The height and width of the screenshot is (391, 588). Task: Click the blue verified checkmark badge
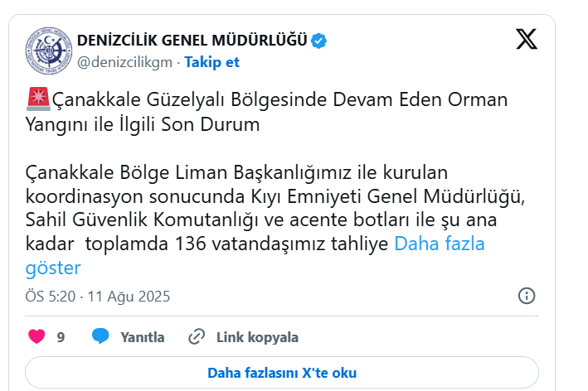pyautogui.click(x=318, y=41)
